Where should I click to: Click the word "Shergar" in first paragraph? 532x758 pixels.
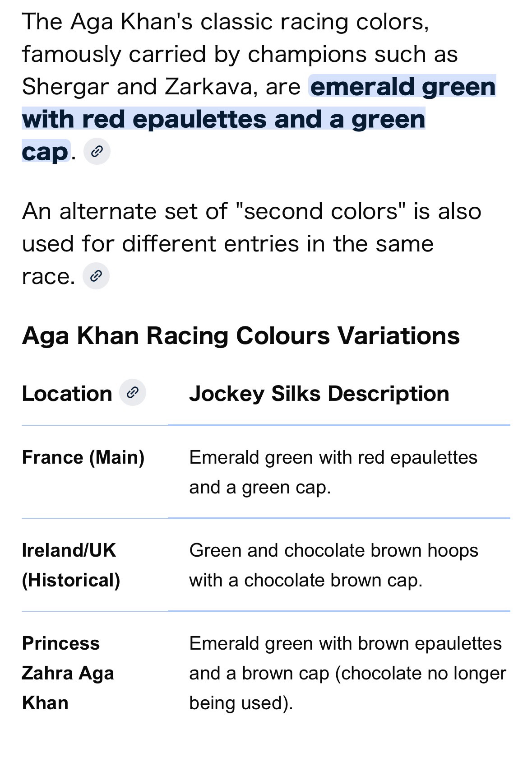coord(65,87)
